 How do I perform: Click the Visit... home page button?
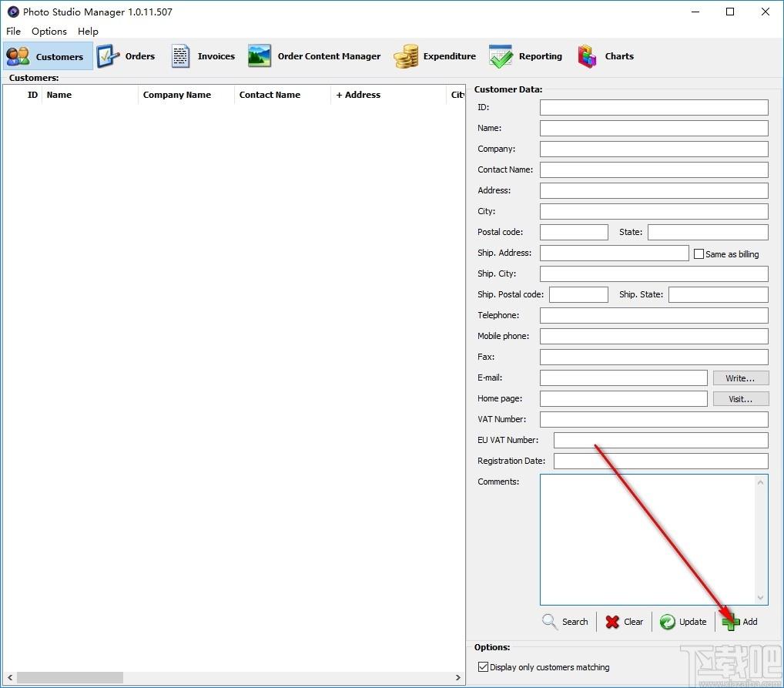[741, 399]
